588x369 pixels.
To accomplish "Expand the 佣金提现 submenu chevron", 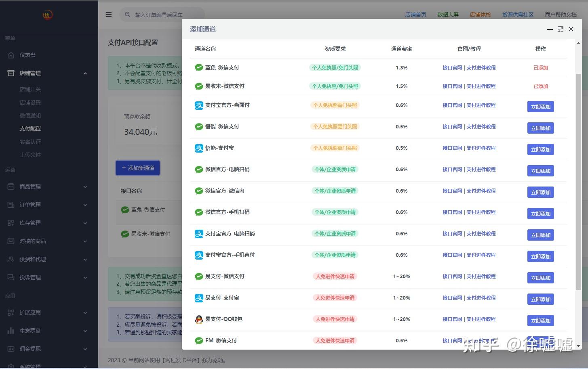I will pos(85,349).
